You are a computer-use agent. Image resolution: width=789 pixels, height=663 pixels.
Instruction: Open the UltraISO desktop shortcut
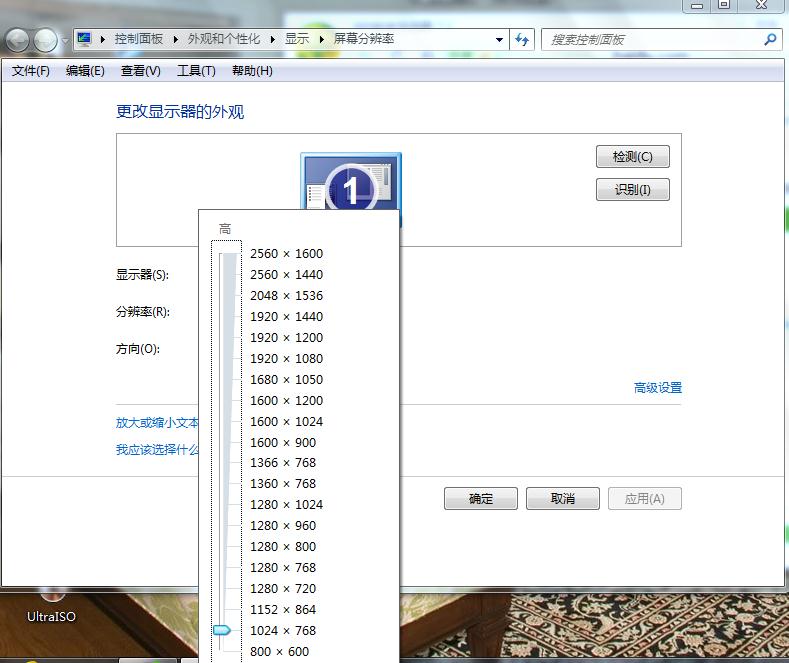click(51, 607)
